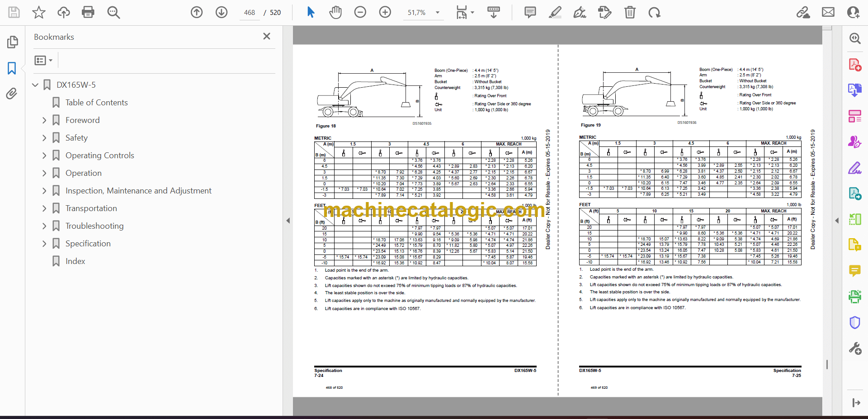Jump to the Index bookmark
This screenshot has width=868, height=419.
pos(75,261)
